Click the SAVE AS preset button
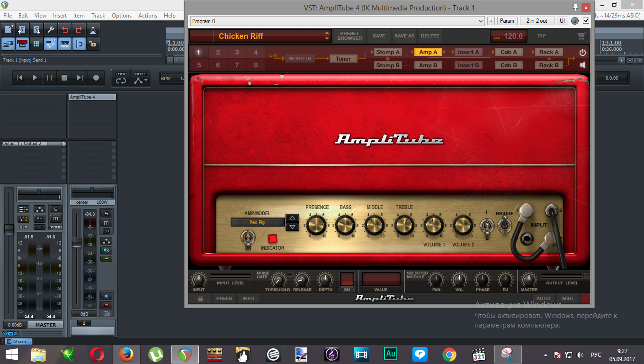The image size is (644, 364). (404, 36)
